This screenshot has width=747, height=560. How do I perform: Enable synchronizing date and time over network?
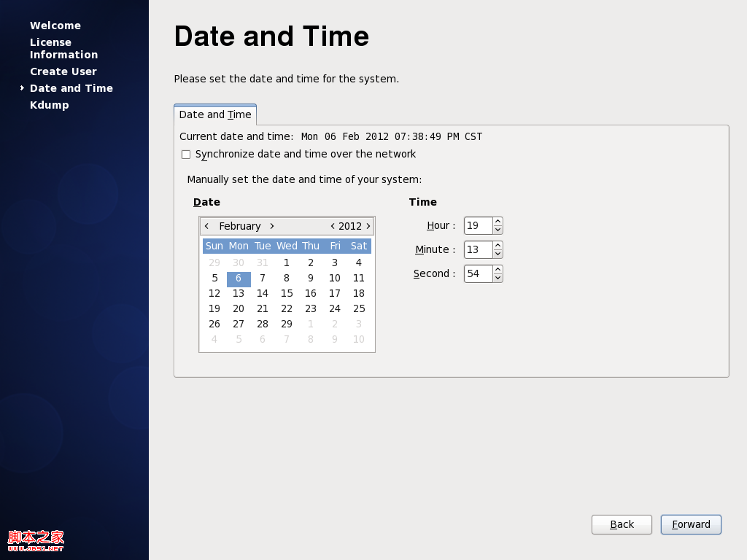[186, 154]
